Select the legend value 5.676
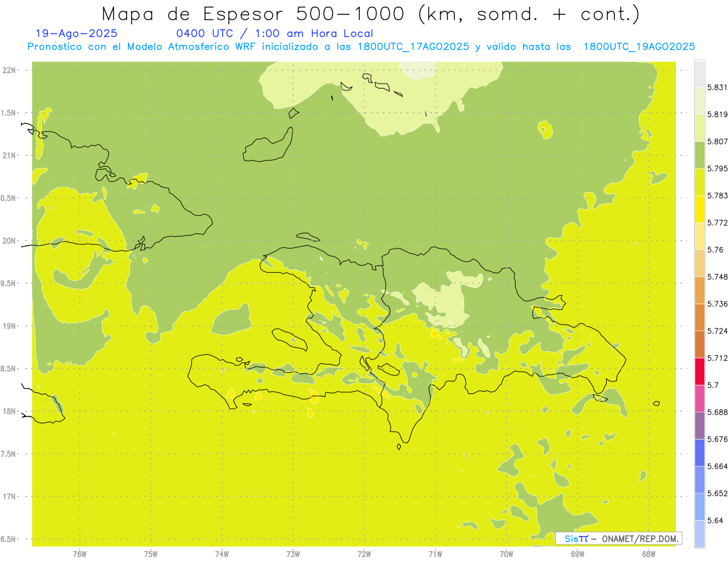Image resolution: width=728 pixels, height=562 pixels. (x=716, y=440)
